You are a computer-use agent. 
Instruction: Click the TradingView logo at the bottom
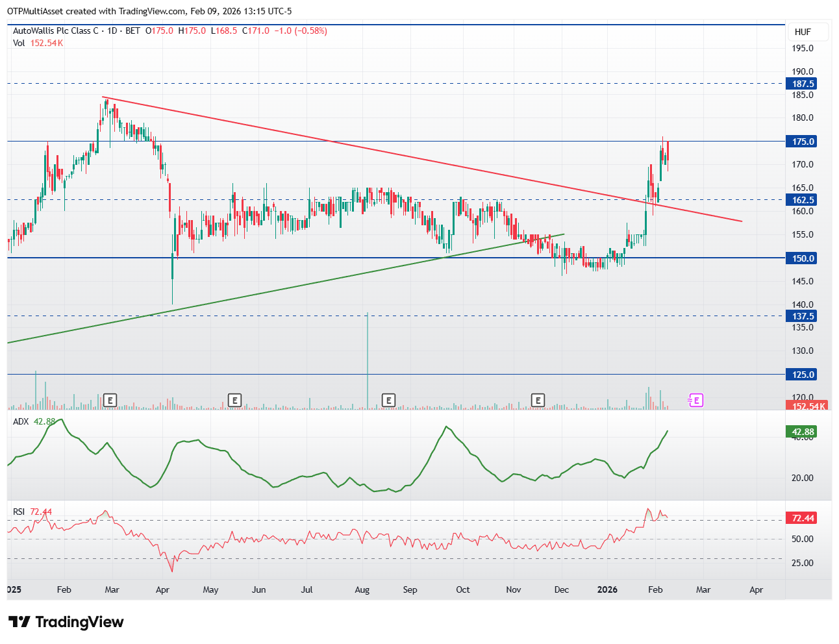point(66,622)
